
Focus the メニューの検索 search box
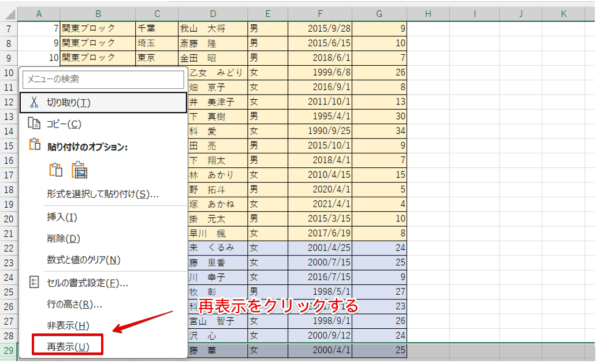click(103, 79)
